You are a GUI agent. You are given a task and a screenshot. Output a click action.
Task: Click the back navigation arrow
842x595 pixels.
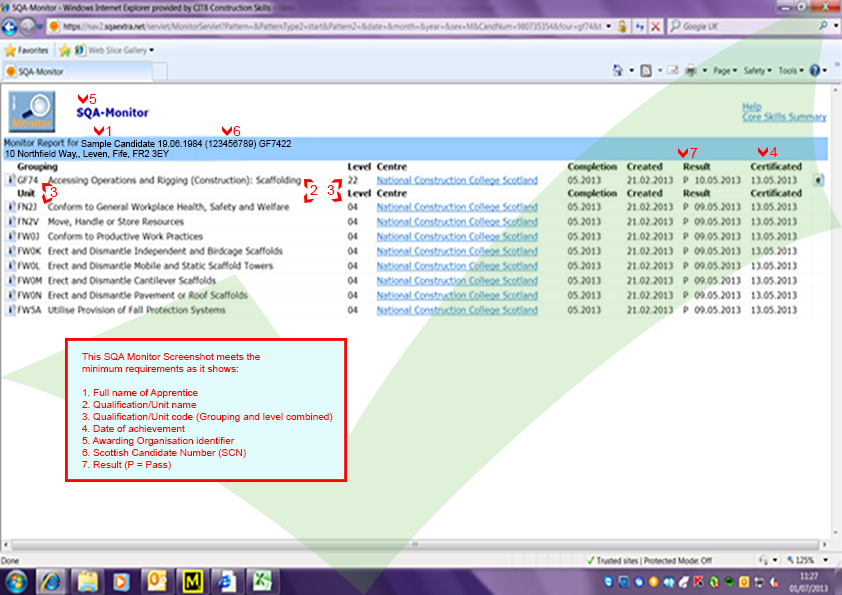pos(10,26)
